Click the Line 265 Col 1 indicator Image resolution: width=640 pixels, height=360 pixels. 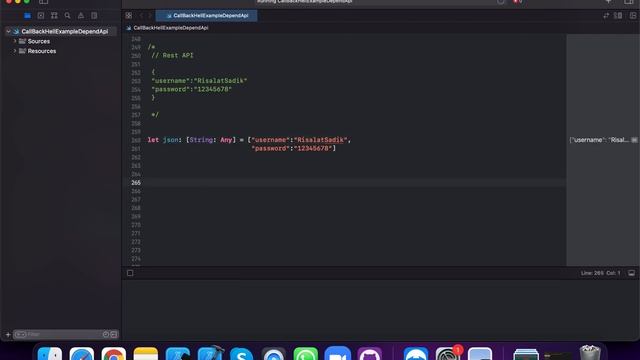tap(600, 273)
